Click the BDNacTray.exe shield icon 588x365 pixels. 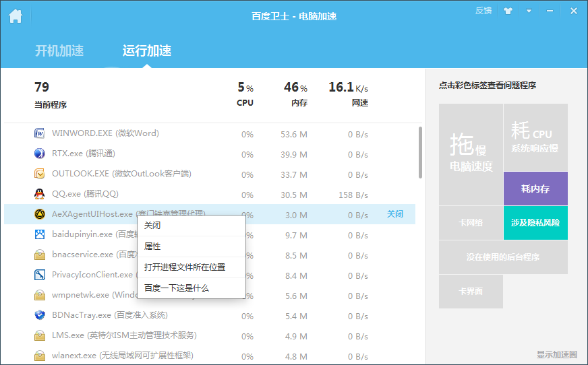click(40, 315)
